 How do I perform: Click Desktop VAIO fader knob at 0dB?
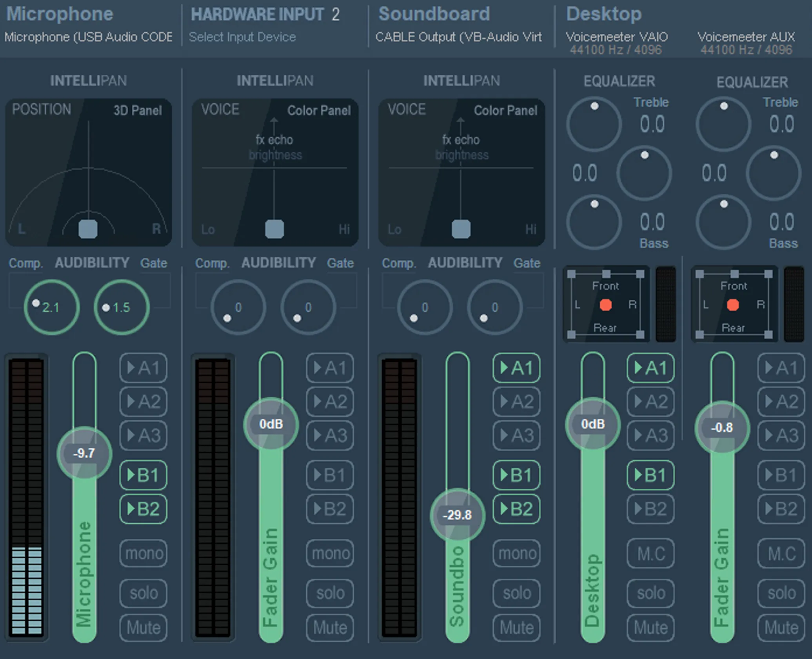(592, 424)
